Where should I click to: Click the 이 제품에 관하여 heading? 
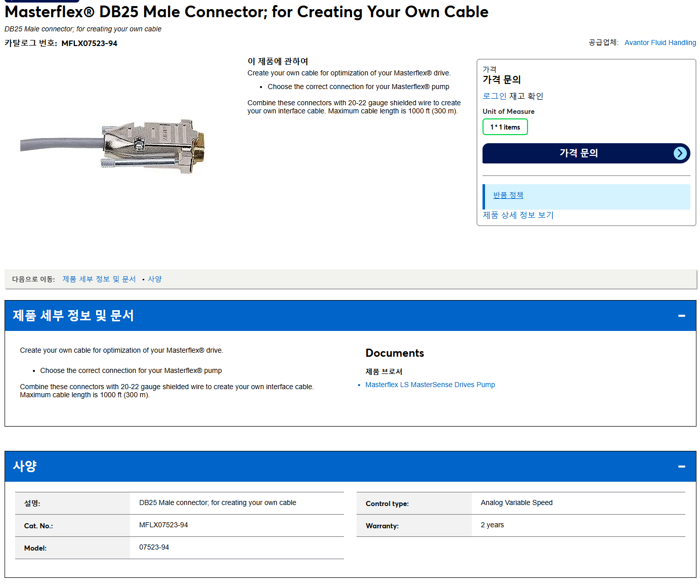[278, 61]
